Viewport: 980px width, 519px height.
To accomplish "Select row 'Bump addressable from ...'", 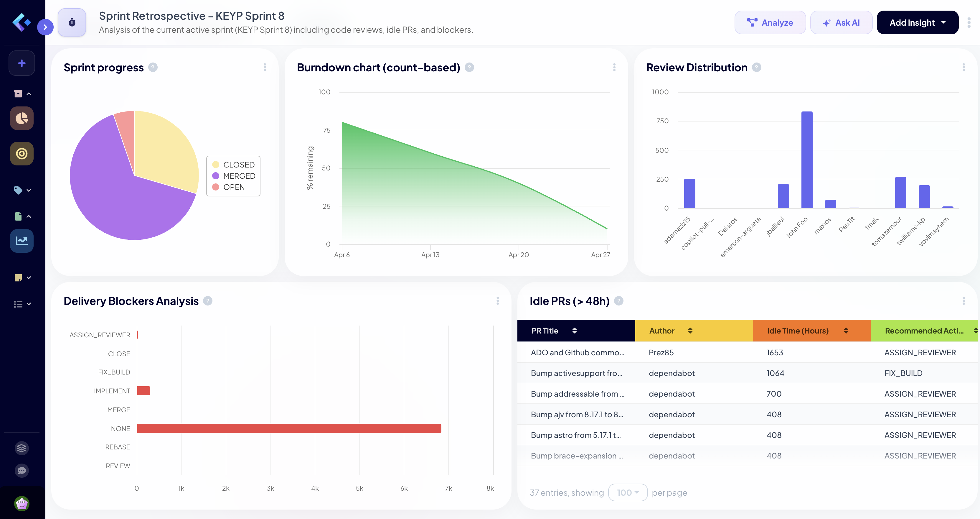I will point(747,394).
